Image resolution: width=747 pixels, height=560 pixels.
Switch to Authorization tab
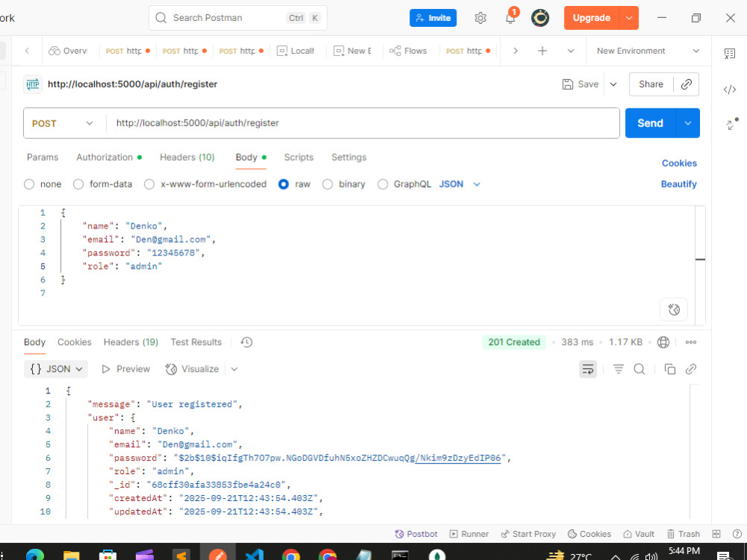click(108, 157)
